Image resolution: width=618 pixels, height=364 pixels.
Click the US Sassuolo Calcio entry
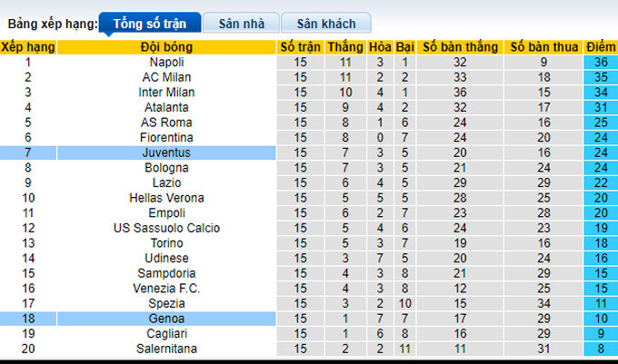166,228
